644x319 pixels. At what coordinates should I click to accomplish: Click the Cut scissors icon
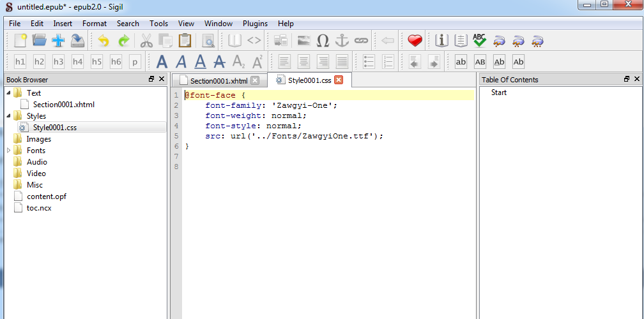pyautogui.click(x=147, y=41)
